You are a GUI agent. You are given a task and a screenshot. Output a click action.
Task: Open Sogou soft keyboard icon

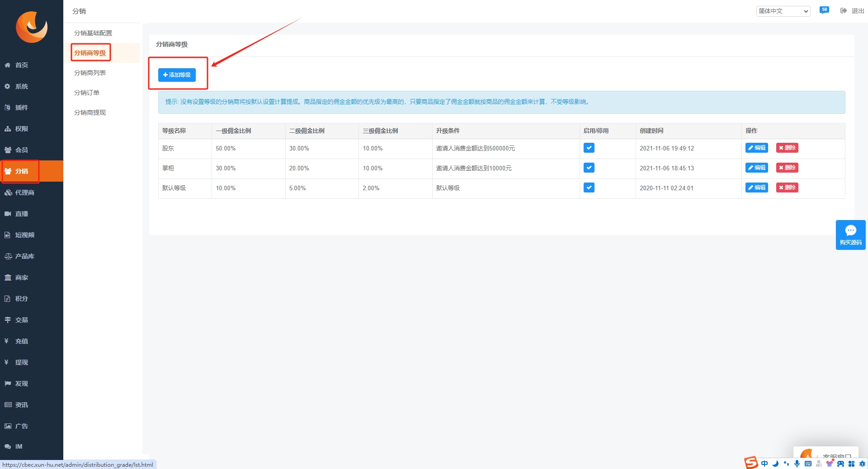pyautogui.click(x=808, y=464)
